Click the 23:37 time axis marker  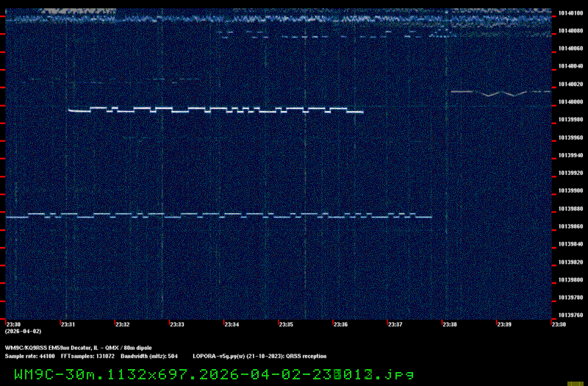click(395, 324)
